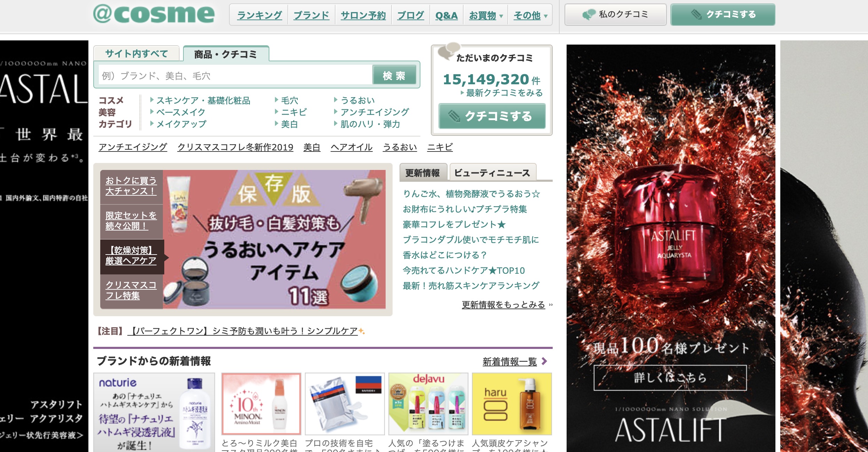Select 【乾燥対策】厳選ヘアケア carousel item
868x452 pixels.
[x=132, y=256]
